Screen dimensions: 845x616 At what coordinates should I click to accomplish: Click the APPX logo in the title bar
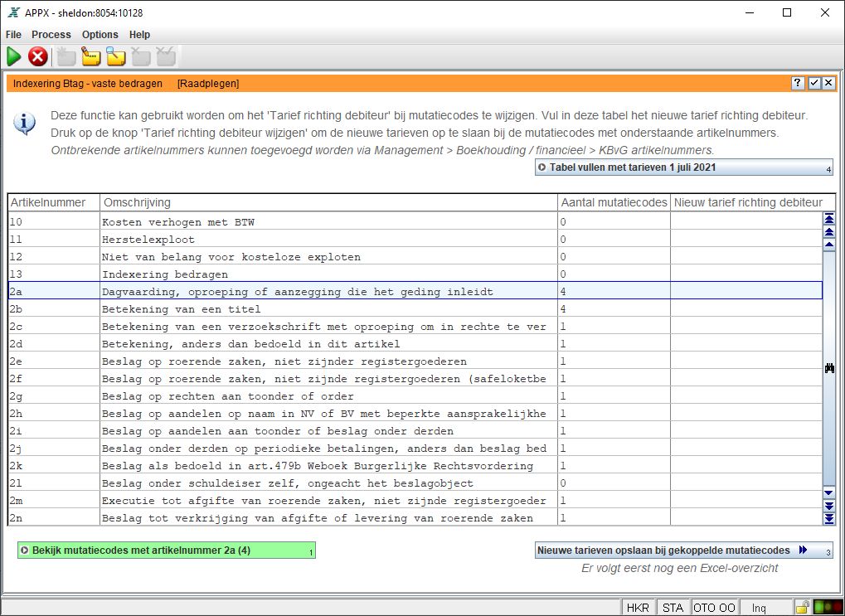pyautogui.click(x=13, y=12)
